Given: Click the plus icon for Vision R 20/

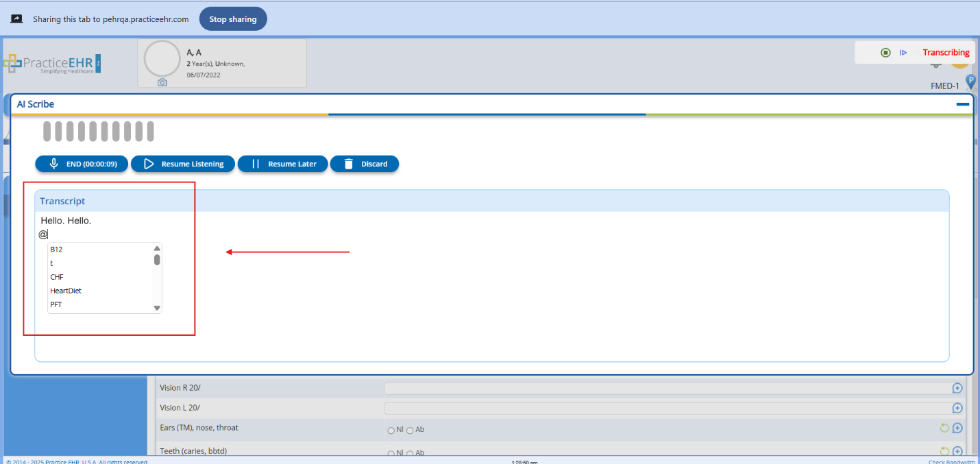Looking at the screenshot, I should point(957,389).
